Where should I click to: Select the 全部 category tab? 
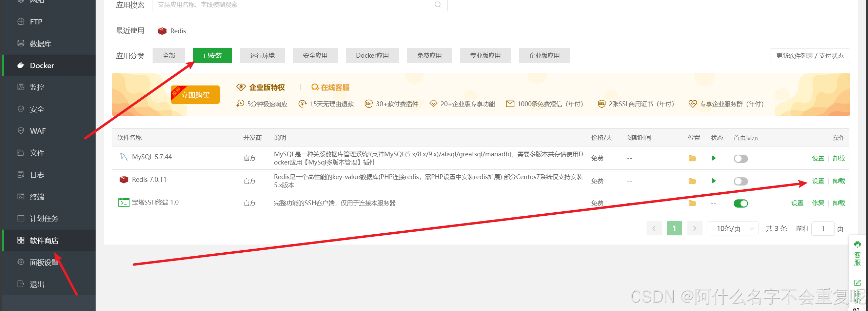(x=169, y=55)
